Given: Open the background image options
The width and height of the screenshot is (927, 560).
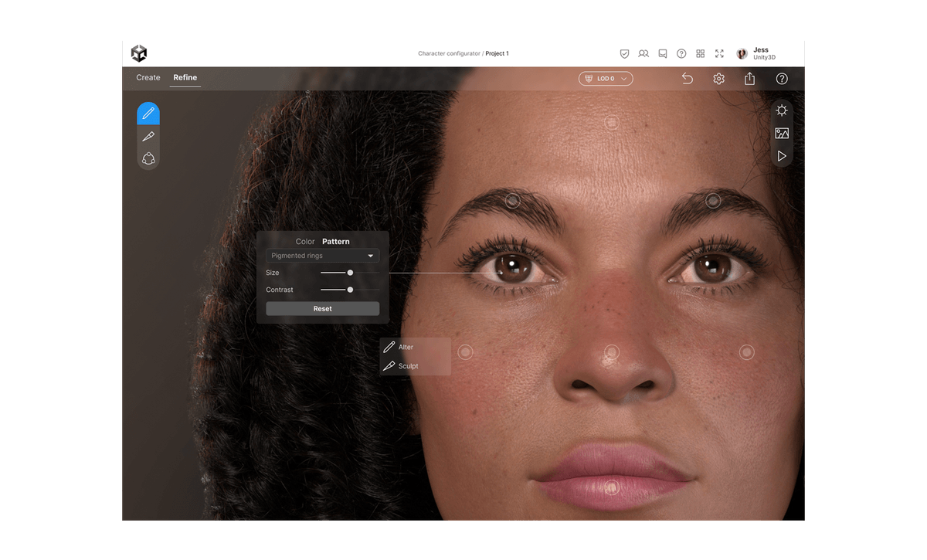Looking at the screenshot, I should (781, 133).
